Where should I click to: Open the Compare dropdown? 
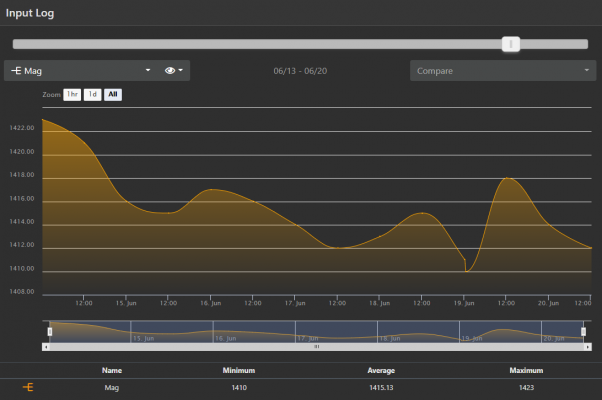[x=503, y=71]
